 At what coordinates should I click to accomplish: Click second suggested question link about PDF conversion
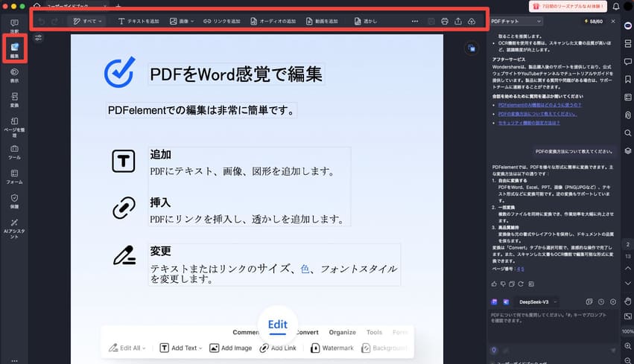point(537,114)
